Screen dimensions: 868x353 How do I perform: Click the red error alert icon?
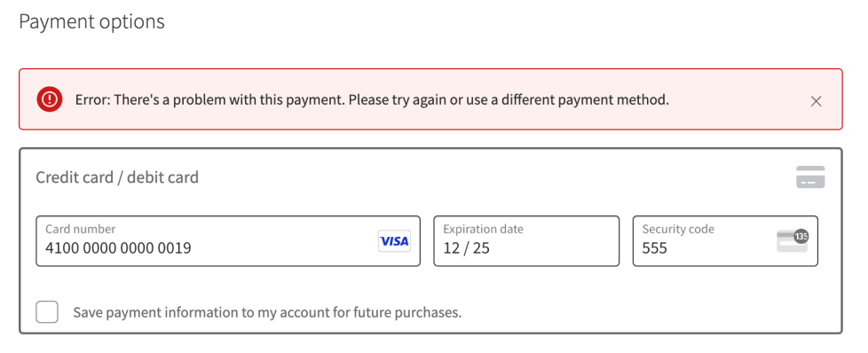(x=50, y=99)
